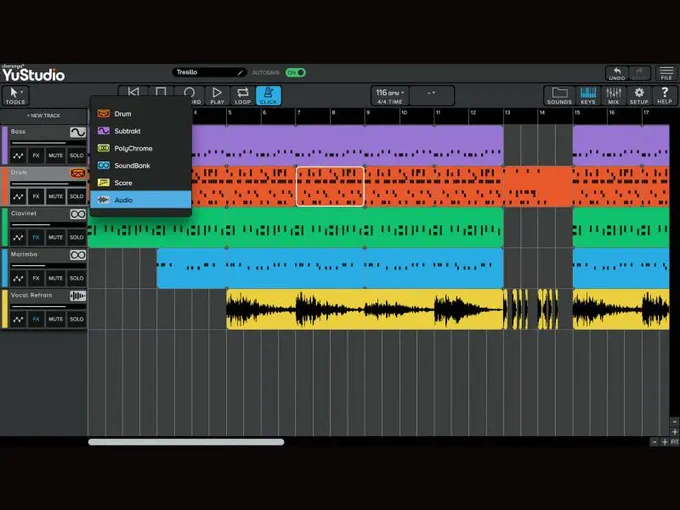Viewport: 680px width, 510px height.
Task: Click the Stop transport button
Action: click(x=161, y=92)
